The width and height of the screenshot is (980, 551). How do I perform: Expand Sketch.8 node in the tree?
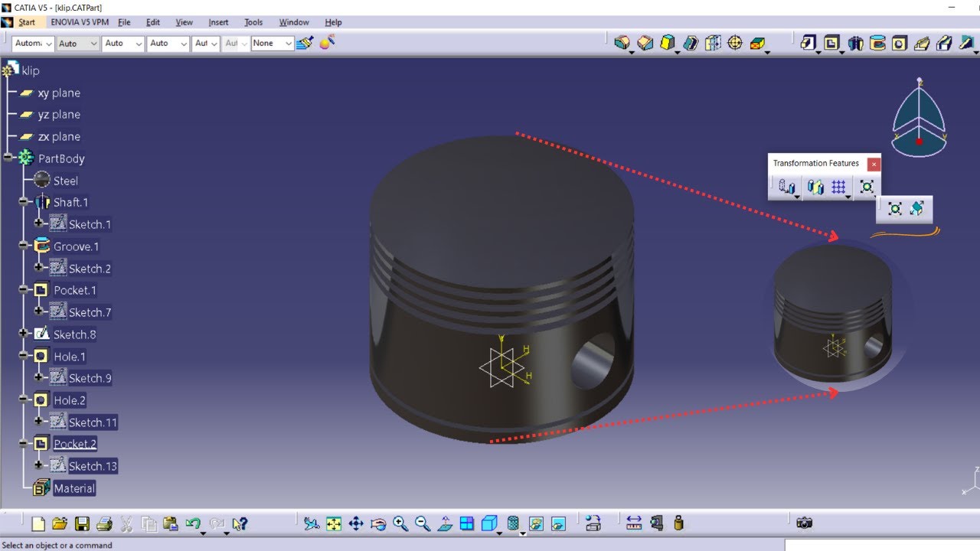click(24, 334)
